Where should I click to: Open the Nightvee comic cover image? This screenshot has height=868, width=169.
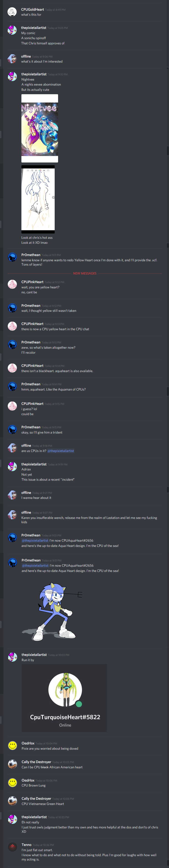coord(39,128)
